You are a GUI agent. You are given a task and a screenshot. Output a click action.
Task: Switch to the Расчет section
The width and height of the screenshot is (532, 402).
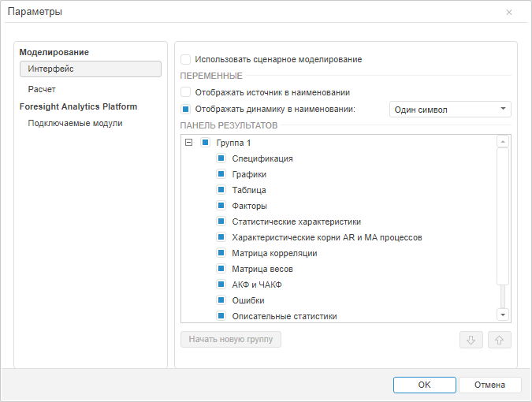(42, 89)
